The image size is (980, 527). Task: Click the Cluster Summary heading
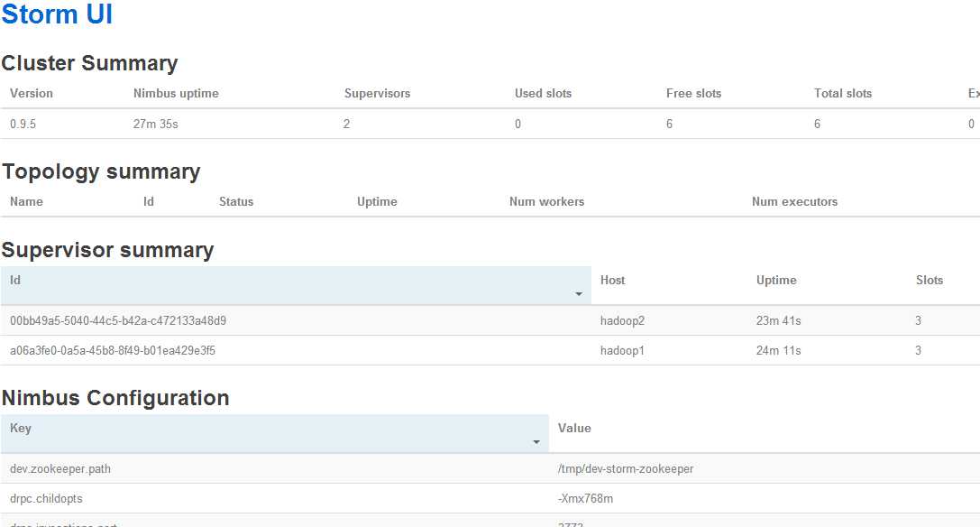(x=89, y=62)
